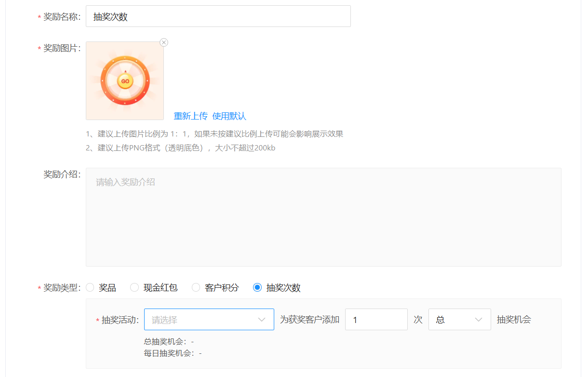Focus the 奖励名称 text input
This screenshot has width=588, height=377.
(218, 16)
